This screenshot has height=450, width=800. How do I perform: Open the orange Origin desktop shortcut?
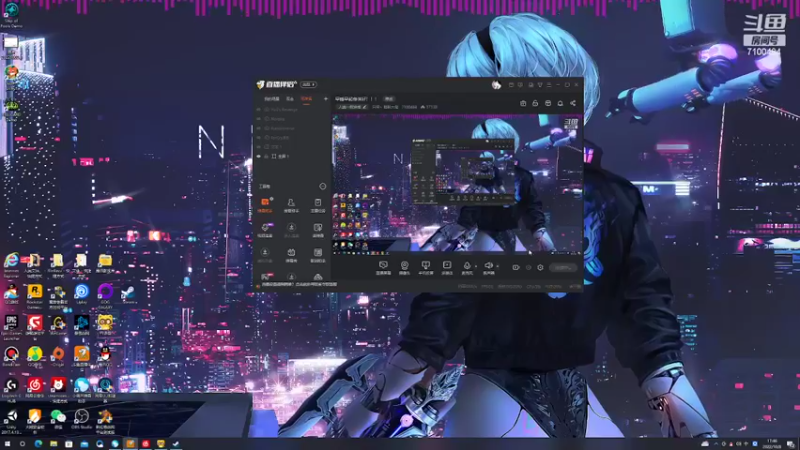pos(58,356)
